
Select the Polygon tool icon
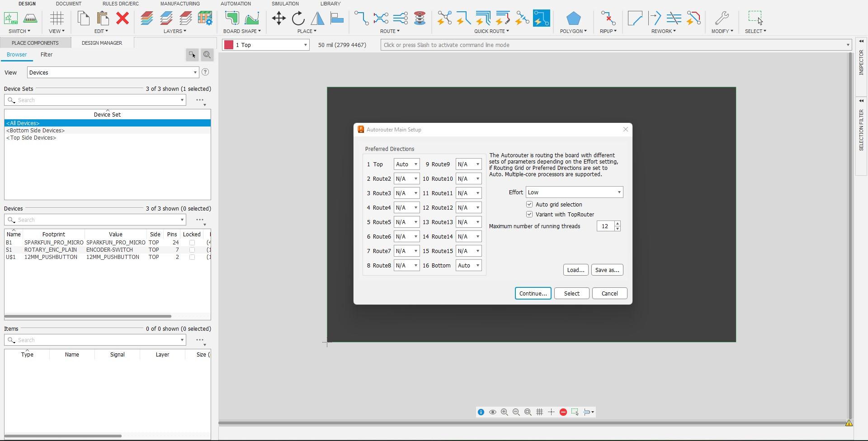tap(573, 19)
